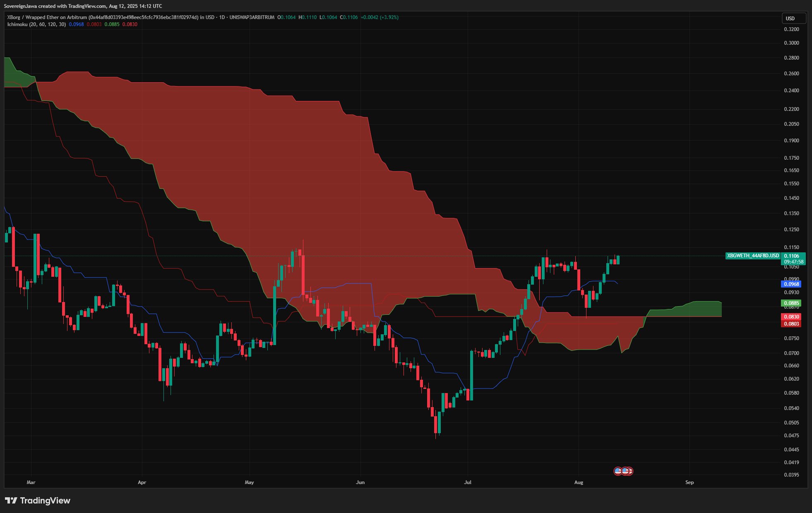
Task: Click the 1D interval in chart legend
Action: pos(222,17)
